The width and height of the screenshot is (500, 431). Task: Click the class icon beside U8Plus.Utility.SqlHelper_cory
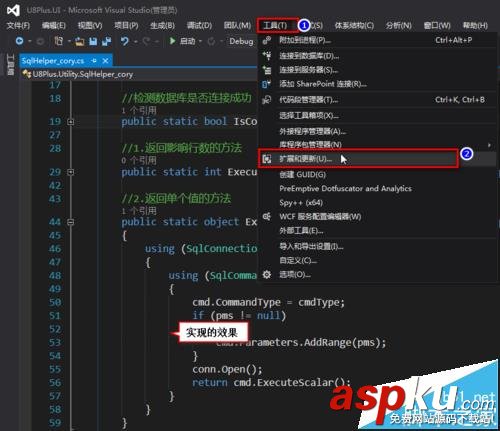pyautogui.click(x=27, y=74)
